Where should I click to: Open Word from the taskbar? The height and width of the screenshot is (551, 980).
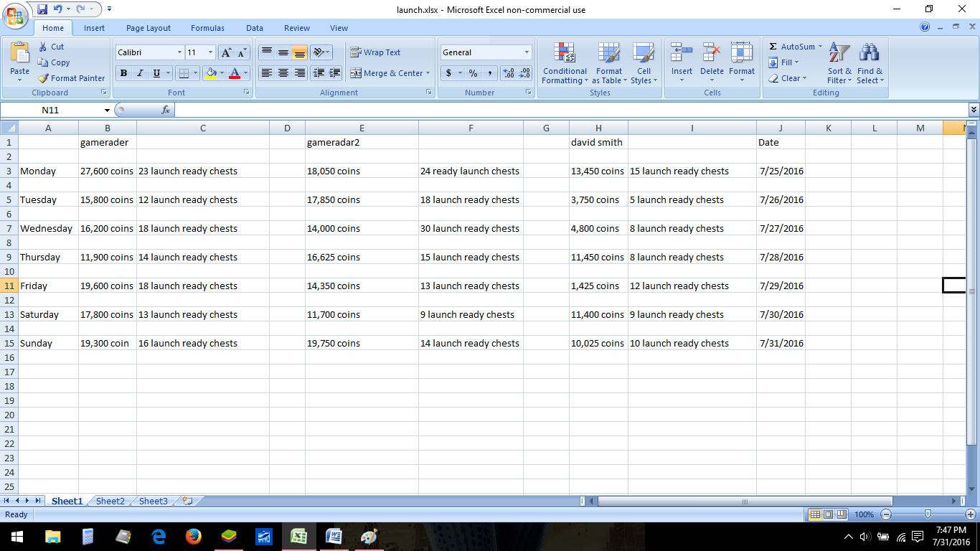[x=334, y=536]
